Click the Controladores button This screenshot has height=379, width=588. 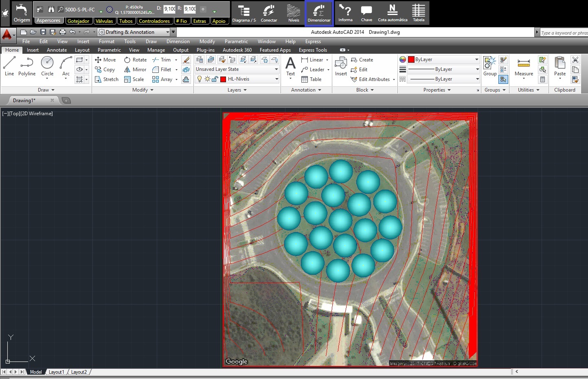pyautogui.click(x=154, y=21)
